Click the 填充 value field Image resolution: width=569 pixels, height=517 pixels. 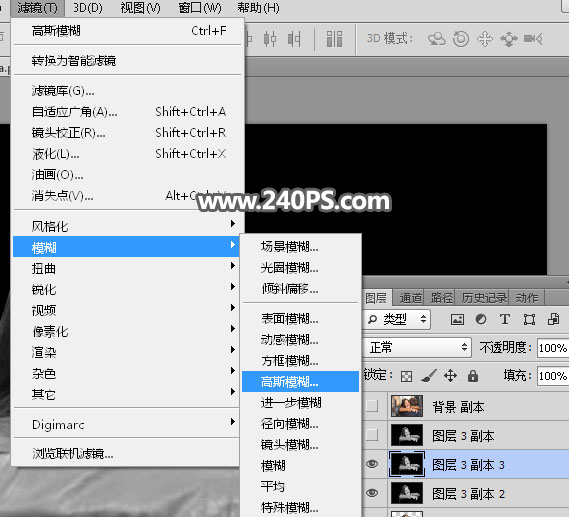click(553, 376)
